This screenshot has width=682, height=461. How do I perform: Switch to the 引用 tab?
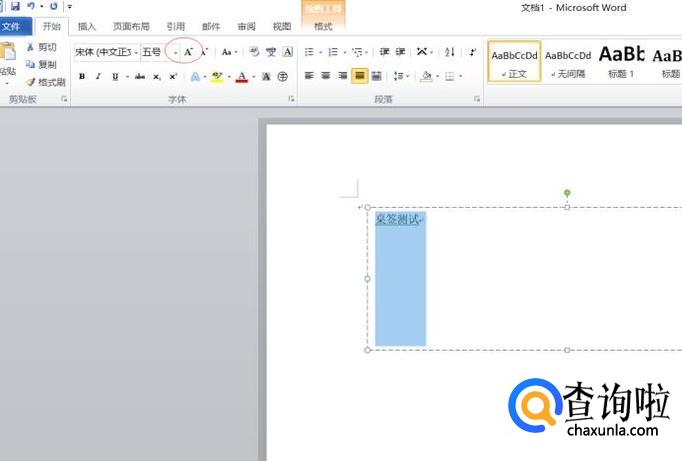click(176, 27)
